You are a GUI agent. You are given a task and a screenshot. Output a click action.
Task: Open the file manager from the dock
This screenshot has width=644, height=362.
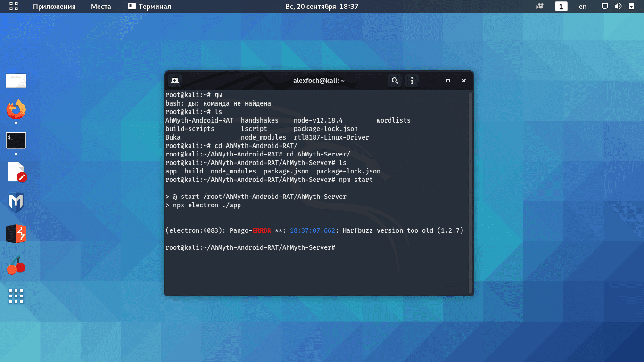tap(16, 81)
